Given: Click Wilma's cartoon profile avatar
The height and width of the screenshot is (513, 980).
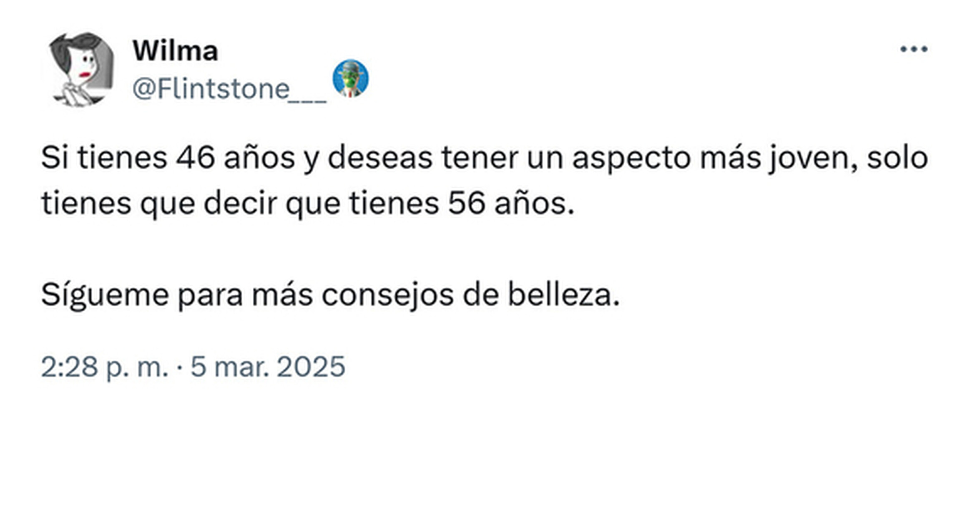Looking at the screenshot, I should [x=81, y=69].
